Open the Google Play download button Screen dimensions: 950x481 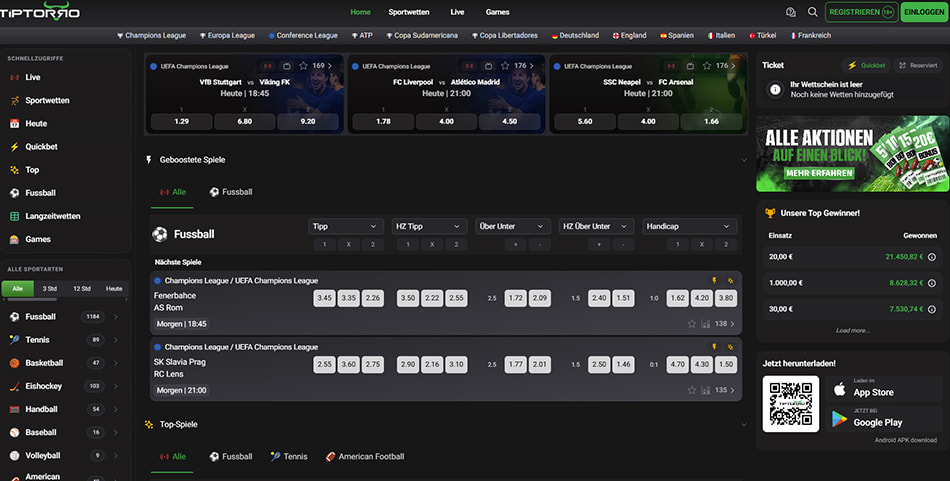click(883, 419)
